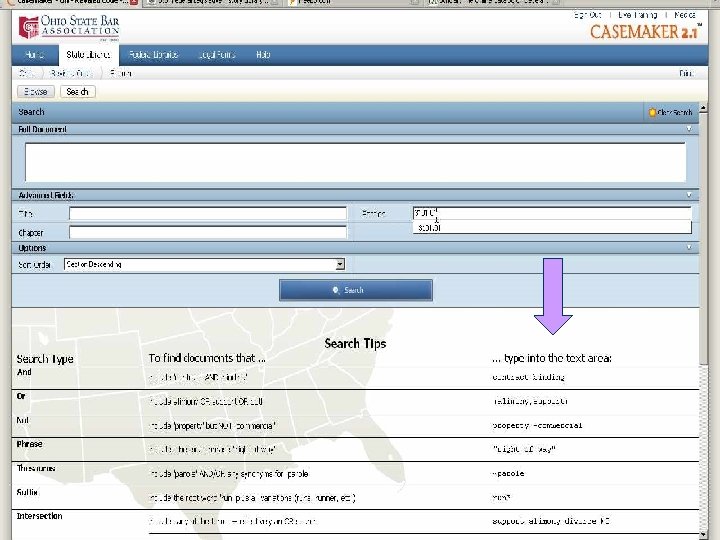Screen dimensions: 720x540
Task: Click the Browse button
Action: [x=36, y=91]
